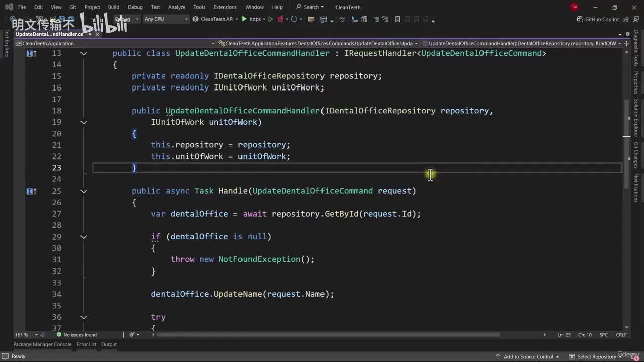
Task: Click Select Repository in status bar
Action: point(596,356)
